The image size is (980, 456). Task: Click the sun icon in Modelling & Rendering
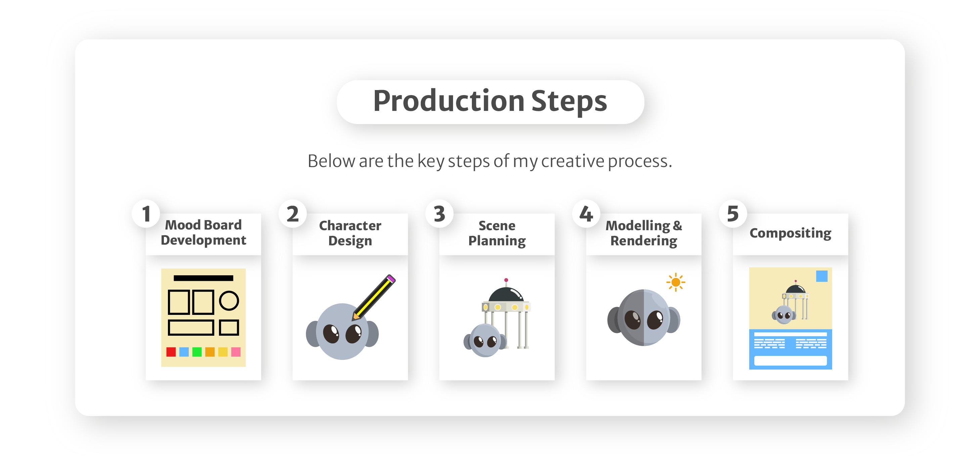(675, 282)
